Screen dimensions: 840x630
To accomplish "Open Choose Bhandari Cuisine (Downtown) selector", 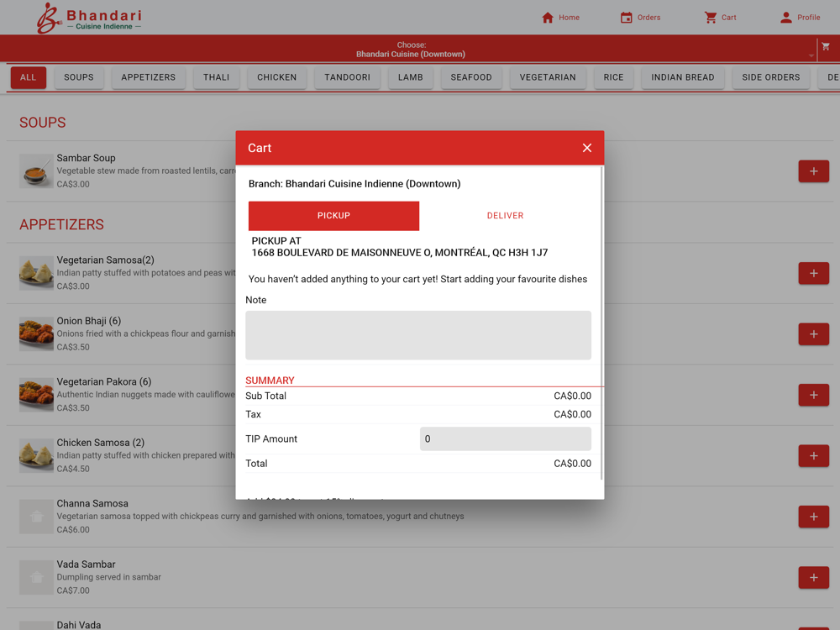I will click(411, 50).
